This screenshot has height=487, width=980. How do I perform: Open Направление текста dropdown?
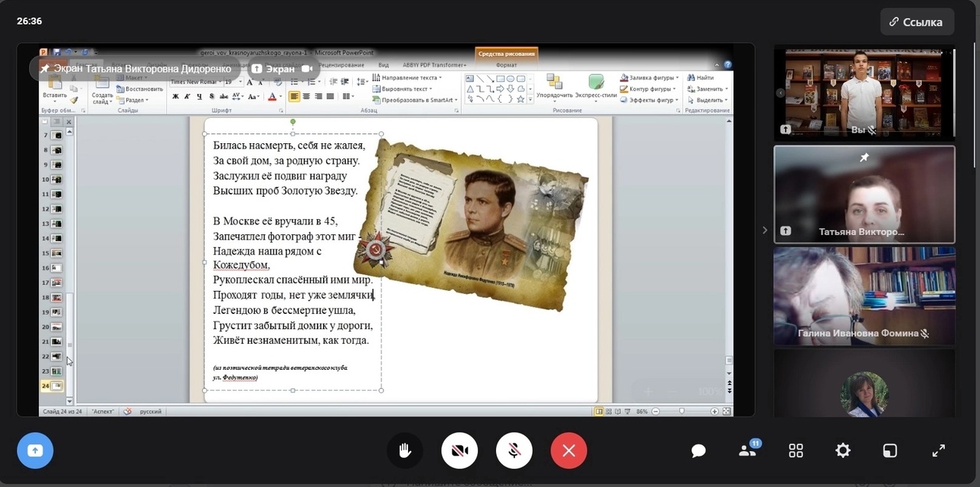(408, 77)
